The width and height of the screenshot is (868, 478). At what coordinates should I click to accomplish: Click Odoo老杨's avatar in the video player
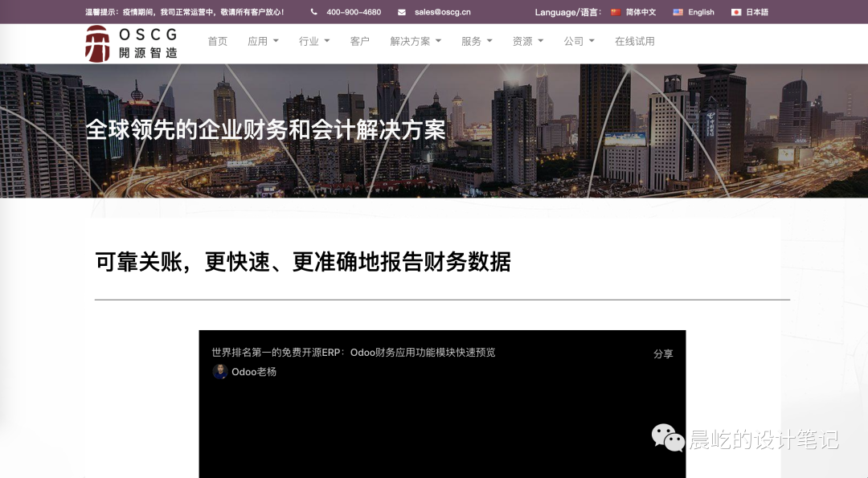[219, 372]
